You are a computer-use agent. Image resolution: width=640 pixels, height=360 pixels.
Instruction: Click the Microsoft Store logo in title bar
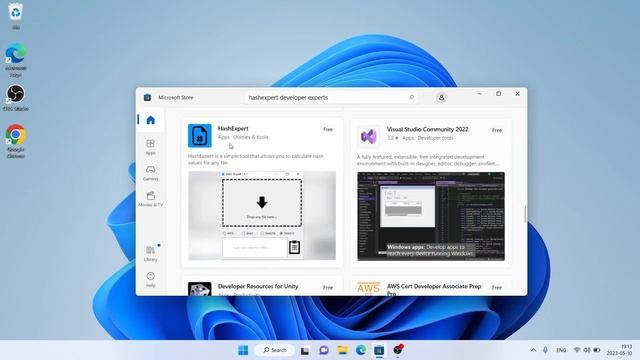(147, 98)
